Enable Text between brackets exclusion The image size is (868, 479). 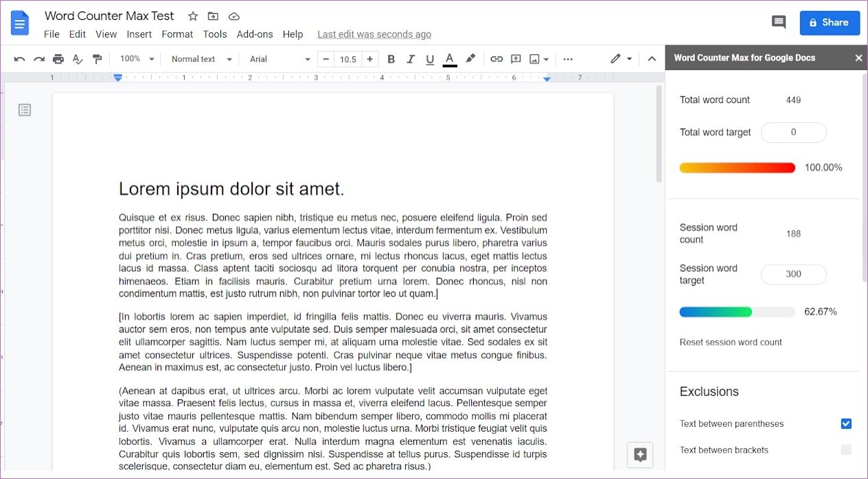[x=846, y=450]
